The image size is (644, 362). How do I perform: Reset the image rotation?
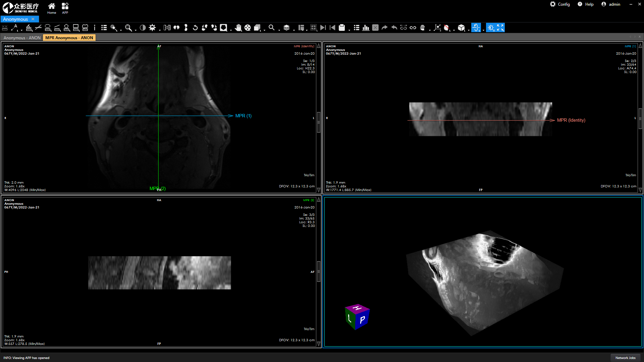pyautogui.click(x=195, y=27)
